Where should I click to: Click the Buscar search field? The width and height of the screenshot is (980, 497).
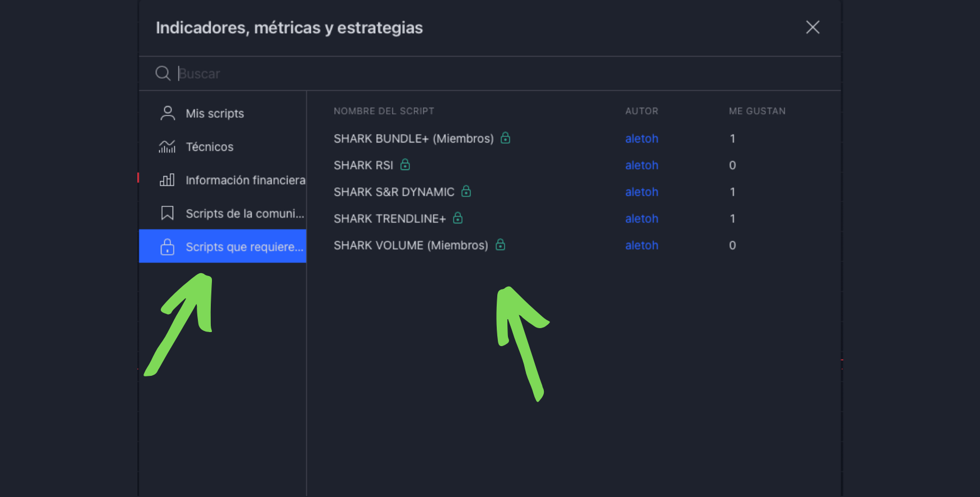(x=449, y=73)
